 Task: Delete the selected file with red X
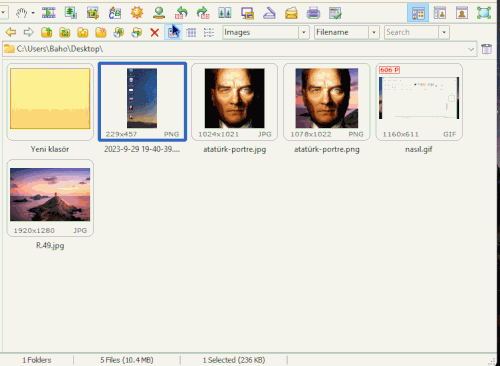154,32
